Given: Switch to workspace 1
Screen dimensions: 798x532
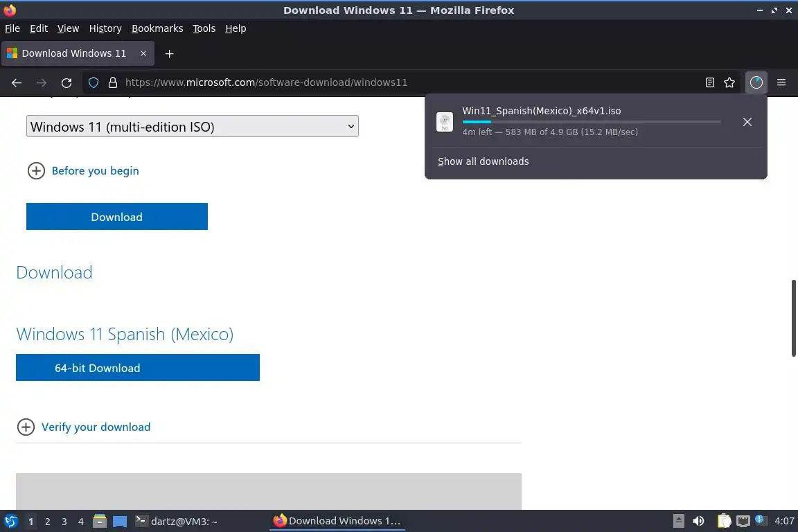Looking at the screenshot, I should 30,522.
